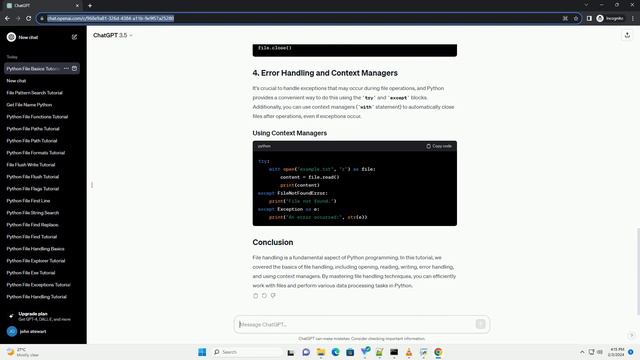Click the ChatGPT logo beside New chat
The image size is (640, 360).
click(x=11, y=37)
